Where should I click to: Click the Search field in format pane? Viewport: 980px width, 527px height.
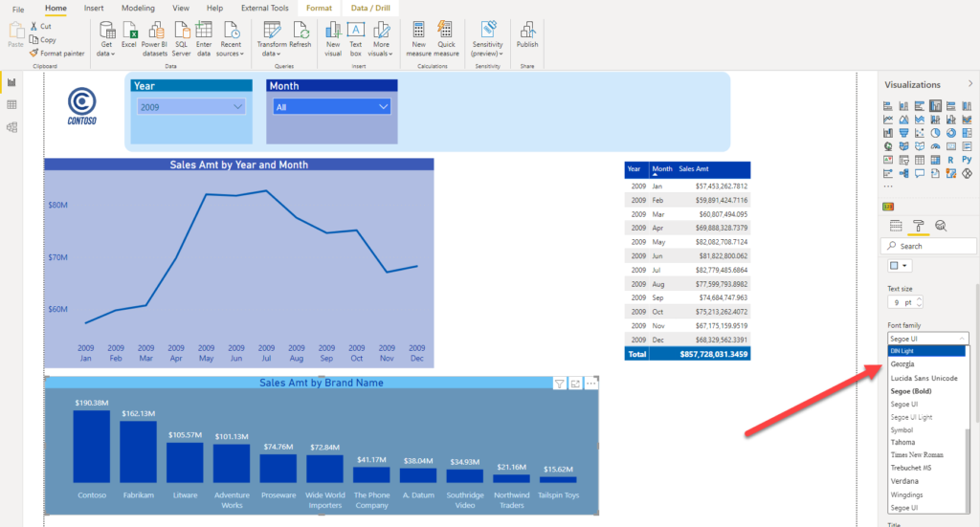928,246
